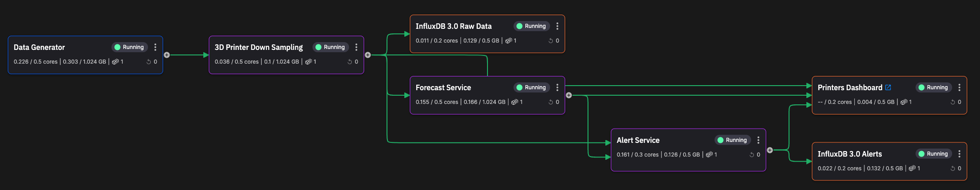Image resolution: width=980 pixels, height=190 pixels.
Task: Open the Forecast Service title
Action: pos(443,87)
